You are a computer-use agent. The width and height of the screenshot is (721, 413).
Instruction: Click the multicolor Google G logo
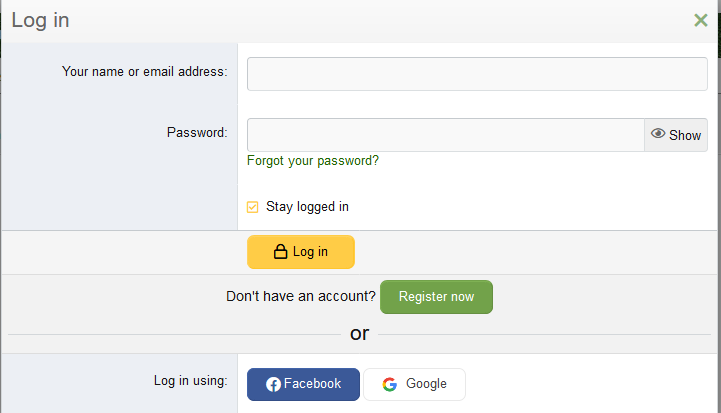click(389, 384)
